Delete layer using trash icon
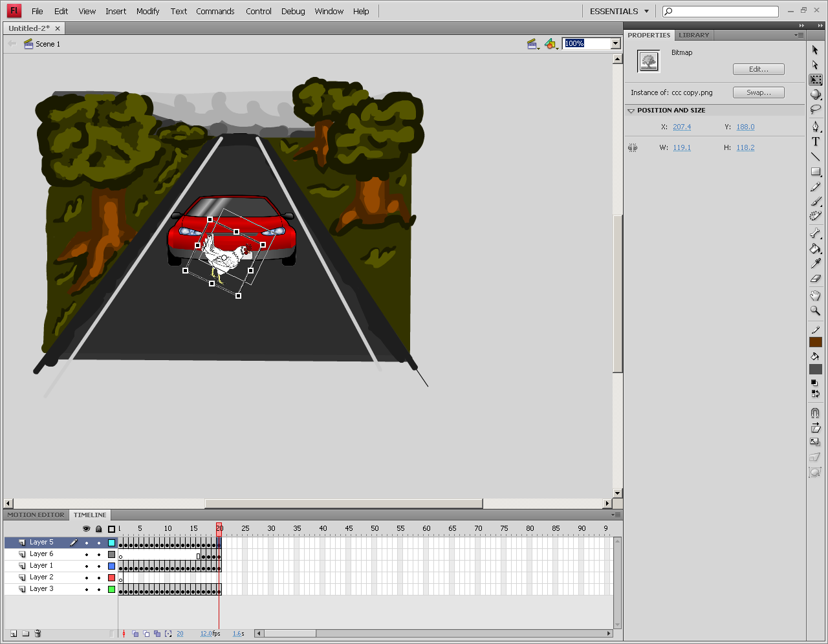The image size is (828, 644). coord(38,634)
